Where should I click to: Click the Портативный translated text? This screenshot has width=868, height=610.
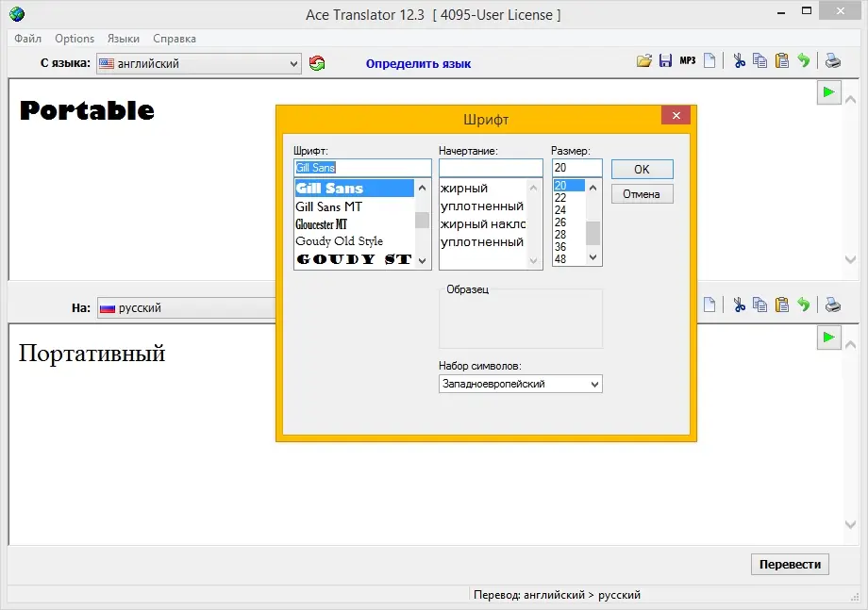pyautogui.click(x=92, y=353)
